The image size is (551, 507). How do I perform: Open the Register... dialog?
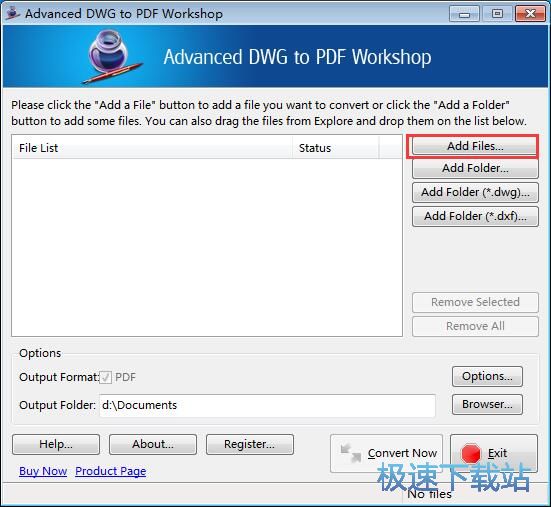250,444
